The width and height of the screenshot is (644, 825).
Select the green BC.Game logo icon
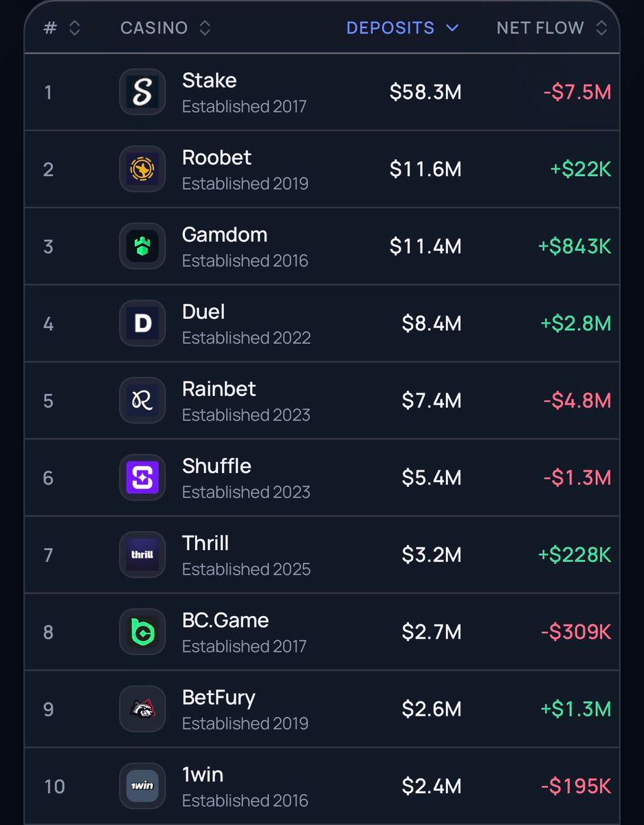(142, 631)
